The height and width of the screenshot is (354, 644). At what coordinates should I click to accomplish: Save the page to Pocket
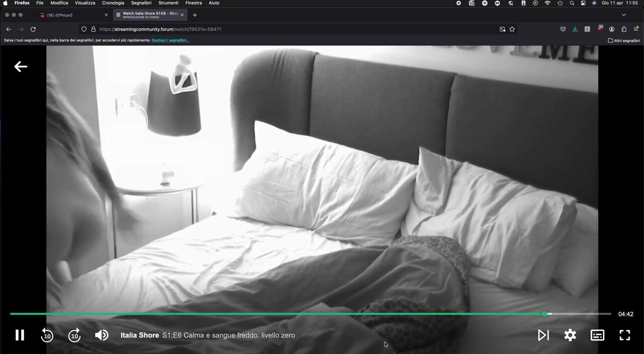(563, 29)
